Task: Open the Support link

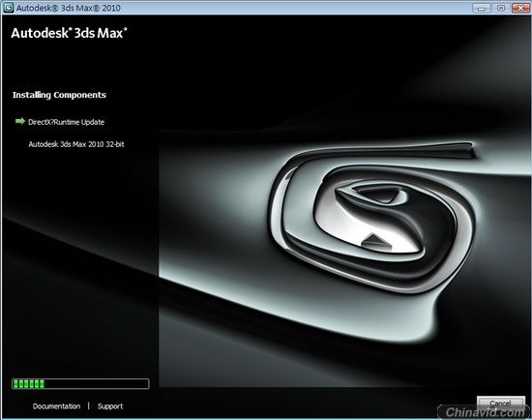Action: pos(110,406)
